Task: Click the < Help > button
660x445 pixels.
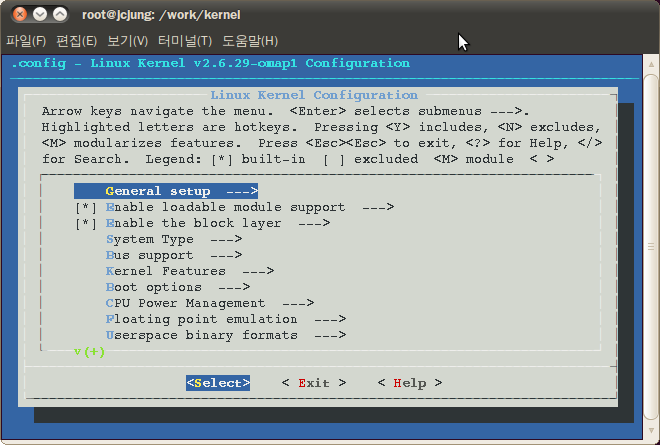Action: click(410, 383)
